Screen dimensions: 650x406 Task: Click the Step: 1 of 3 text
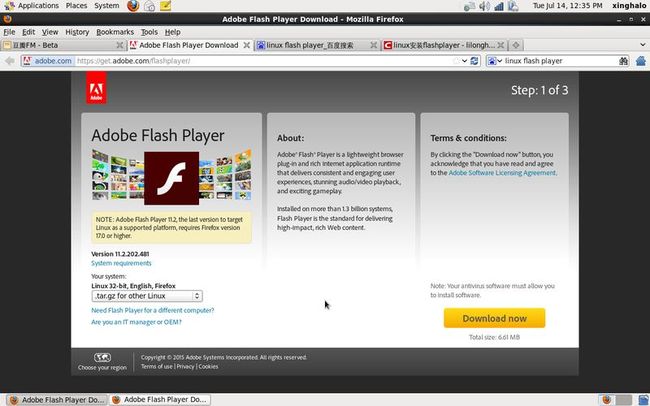pyautogui.click(x=539, y=90)
